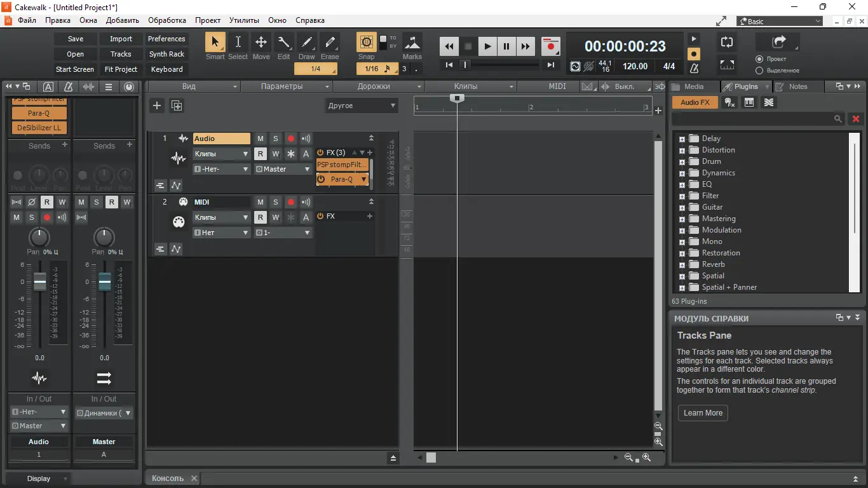This screenshot has height=488, width=868.
Task: Open the Basic workspace dropdown
Action: (x=780, y=21)
